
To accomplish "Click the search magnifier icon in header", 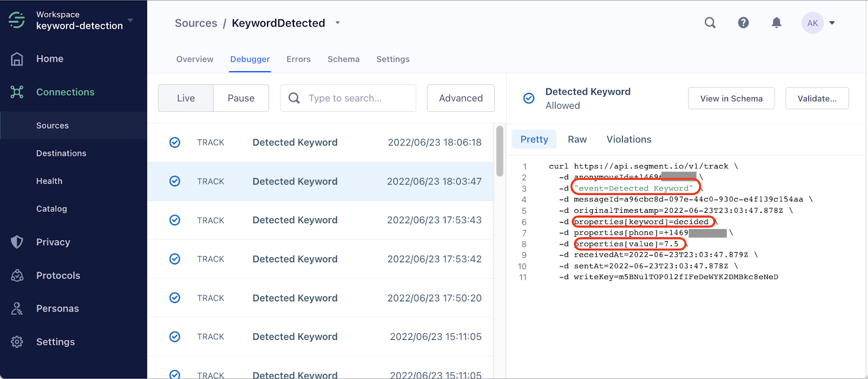I will 710,22.
